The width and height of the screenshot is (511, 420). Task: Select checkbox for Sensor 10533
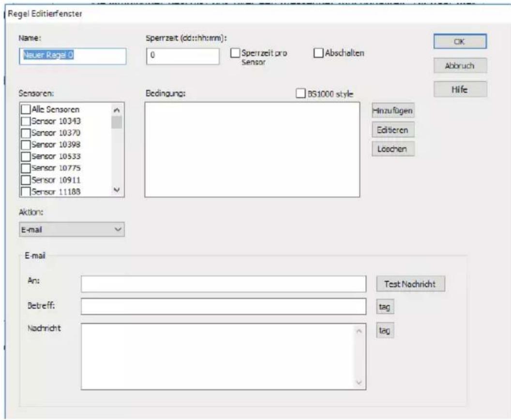(x=26, y=156)
